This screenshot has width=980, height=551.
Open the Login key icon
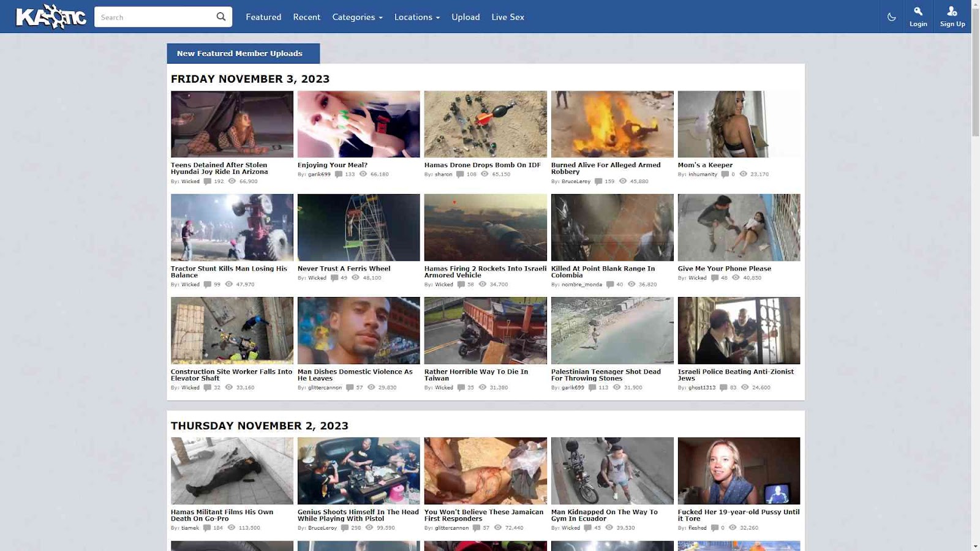(x=918, y=11)
